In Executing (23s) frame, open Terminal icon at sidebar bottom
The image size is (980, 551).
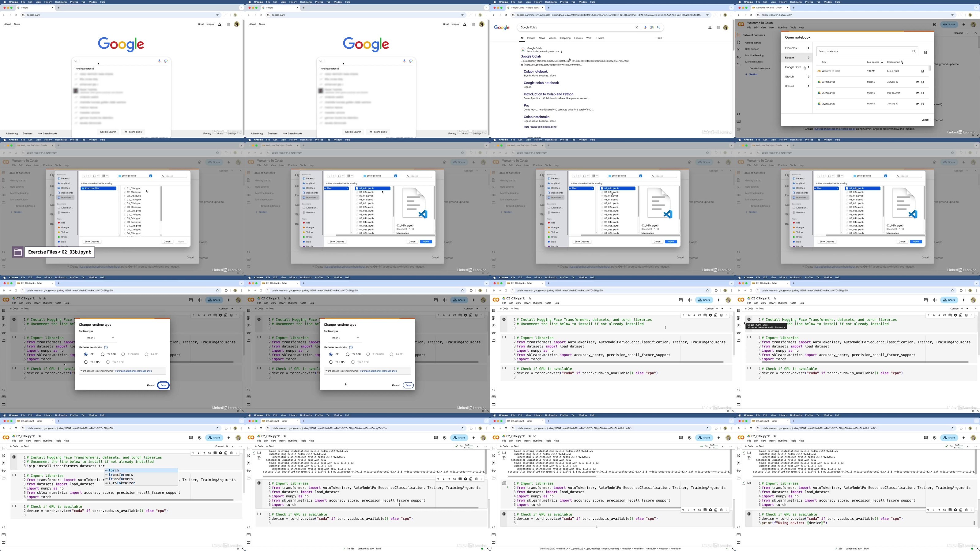pos(493,542)
